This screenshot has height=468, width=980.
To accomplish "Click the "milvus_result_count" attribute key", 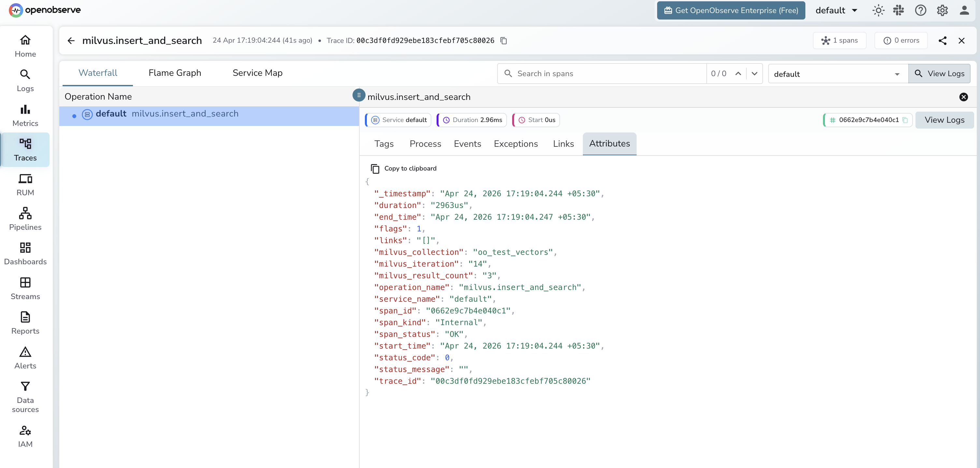I will tap(424, 276).
